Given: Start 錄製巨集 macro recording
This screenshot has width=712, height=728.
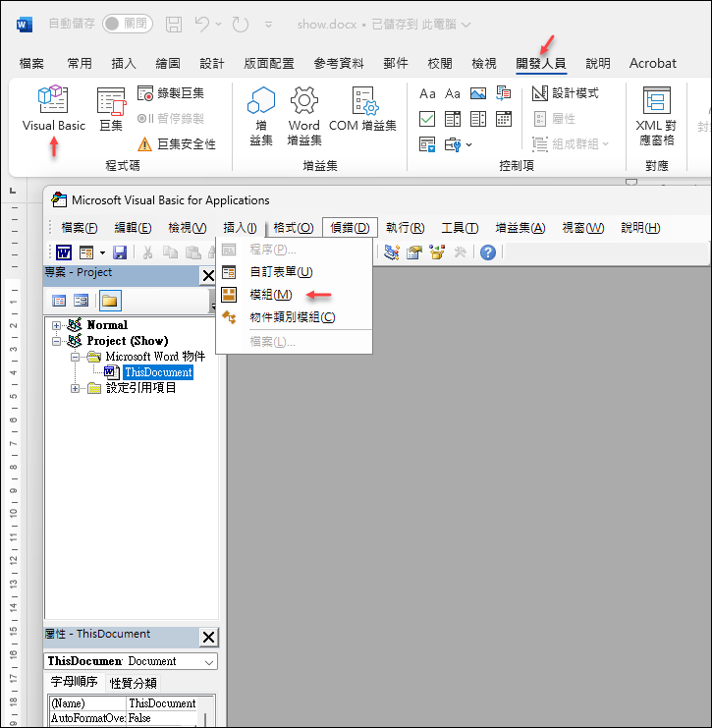Looking at the screenshot, I should tap(171, 93).
